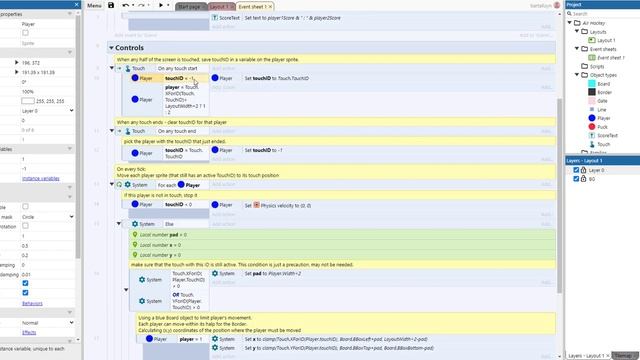Toggle the checkbox under the Player name
Image resolution: width=640 pixels, height=360 pixels.
(25, 33)
